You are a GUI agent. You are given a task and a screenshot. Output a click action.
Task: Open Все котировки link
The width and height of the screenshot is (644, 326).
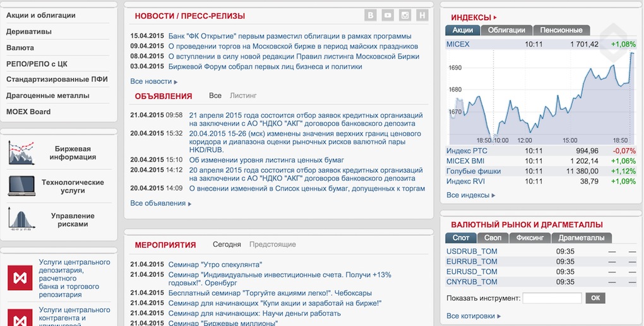(470, 316)
